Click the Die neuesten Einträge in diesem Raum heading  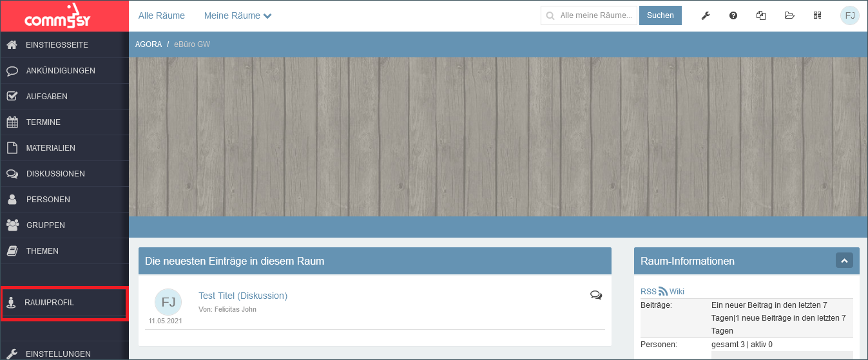coord(235,261)
